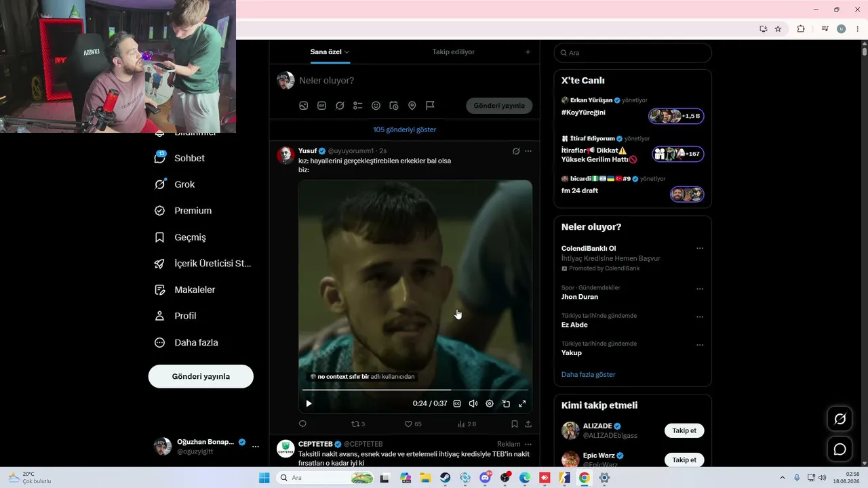The width and height of the screenshot is (868, 488).
Task: Add a photo to the new post
Action: (x=304, y=106)
